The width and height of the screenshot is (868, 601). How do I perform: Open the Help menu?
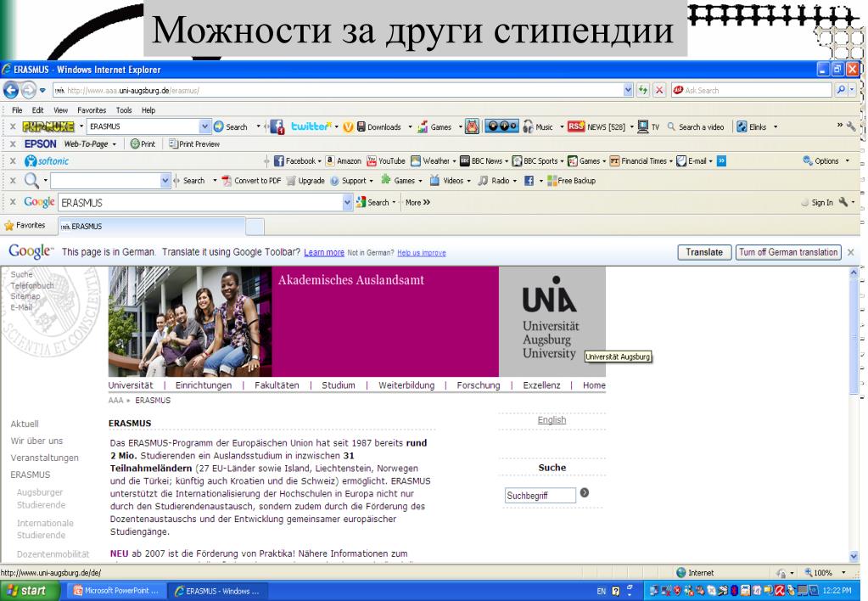coord(148,110)
